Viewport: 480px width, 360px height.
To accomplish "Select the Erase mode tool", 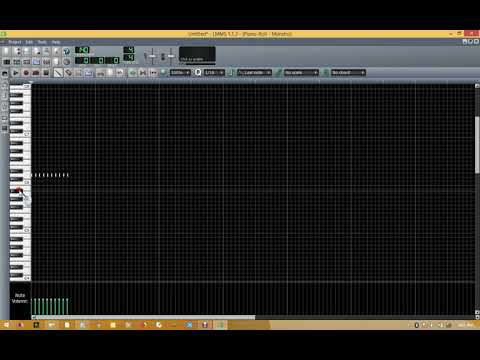I will pyautogui.click(x=68, y=73).
